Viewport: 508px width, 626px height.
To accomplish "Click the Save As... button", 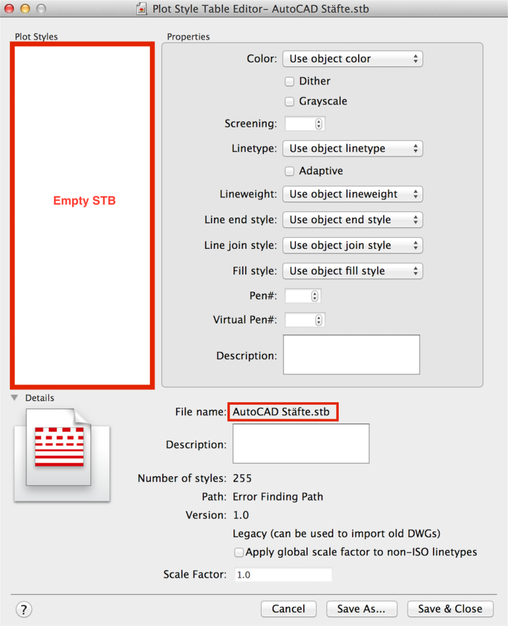I will (361, 609).
